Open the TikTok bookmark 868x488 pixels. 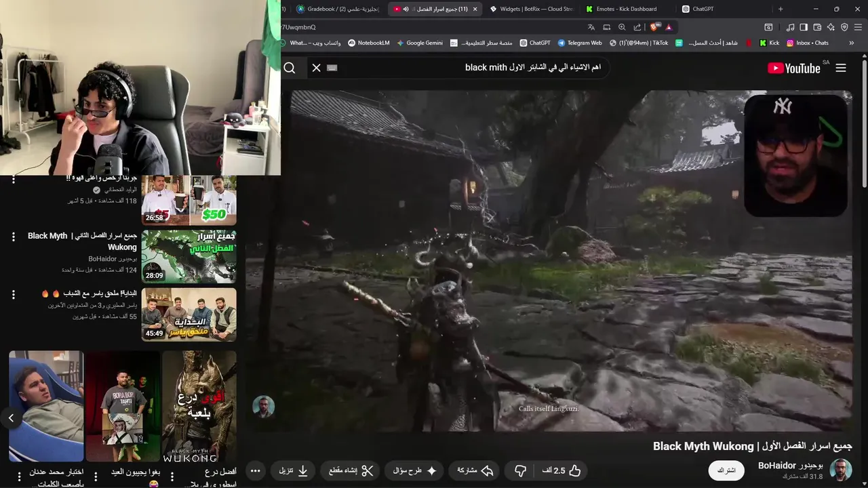click(639, 43)
